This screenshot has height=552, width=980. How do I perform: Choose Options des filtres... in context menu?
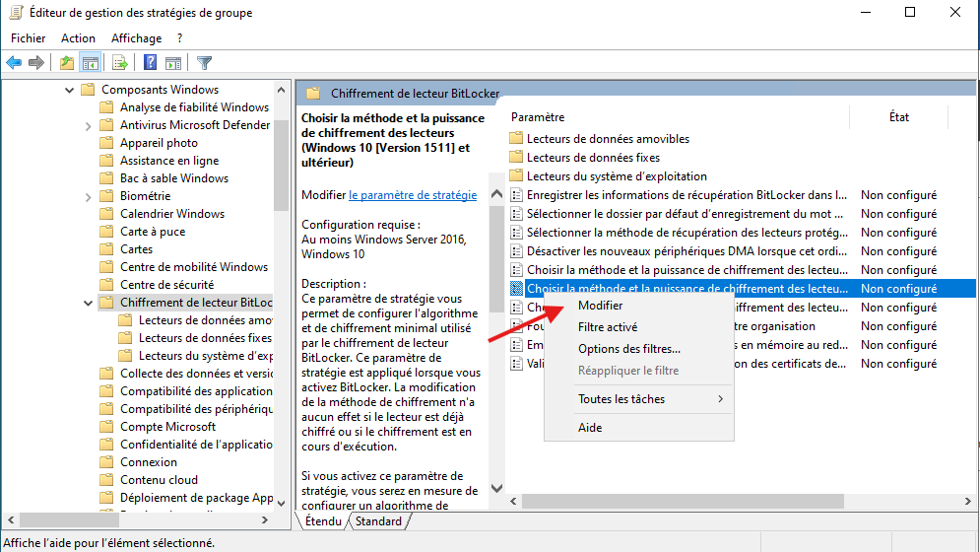639,349
